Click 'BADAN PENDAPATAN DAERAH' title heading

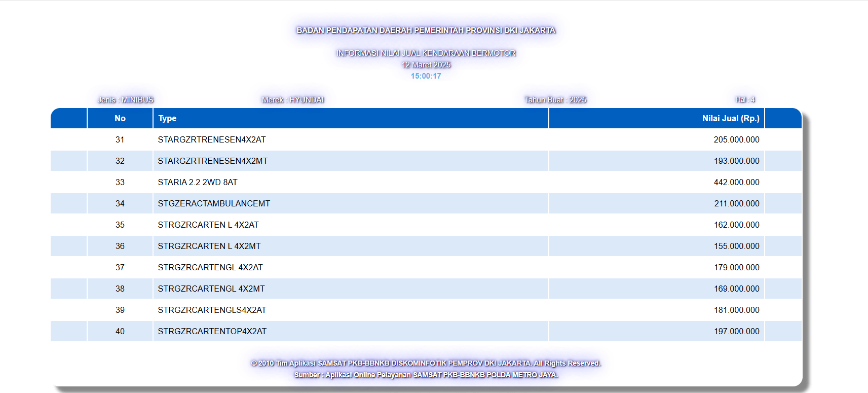click(426, 30)
